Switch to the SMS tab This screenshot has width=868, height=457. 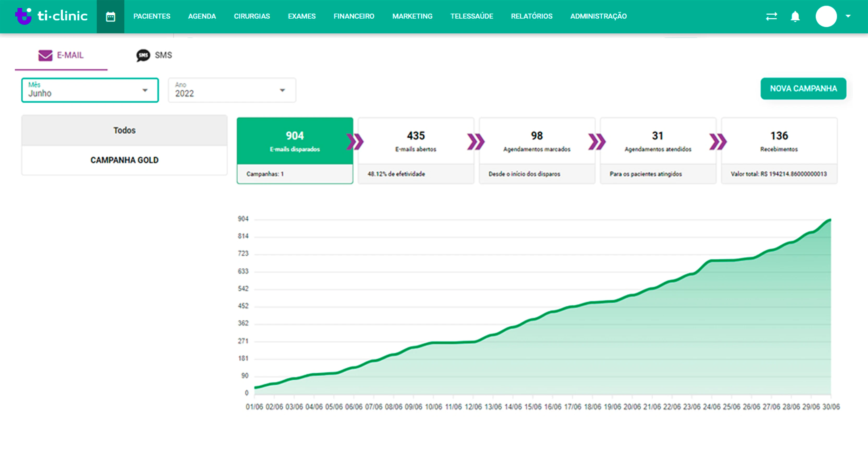point(154,55)
